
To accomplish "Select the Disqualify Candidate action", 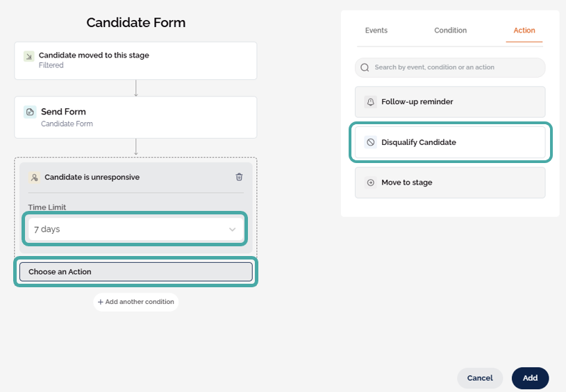I will pyautogui.click(x=450, y=142).
